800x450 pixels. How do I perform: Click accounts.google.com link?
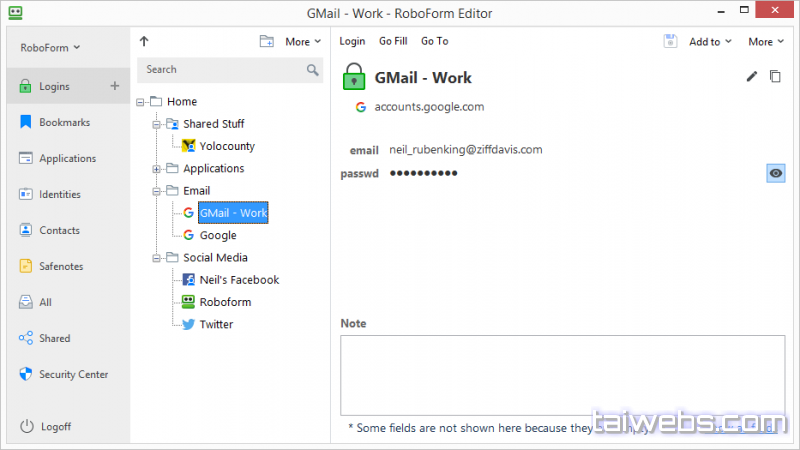click(429, 107)
